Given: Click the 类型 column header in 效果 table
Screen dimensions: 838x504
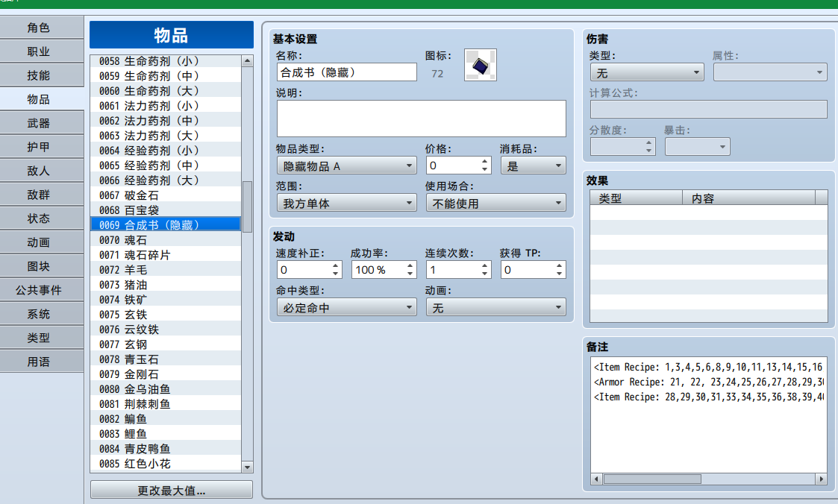Looking at the screenshot, I should coord(636,198).
